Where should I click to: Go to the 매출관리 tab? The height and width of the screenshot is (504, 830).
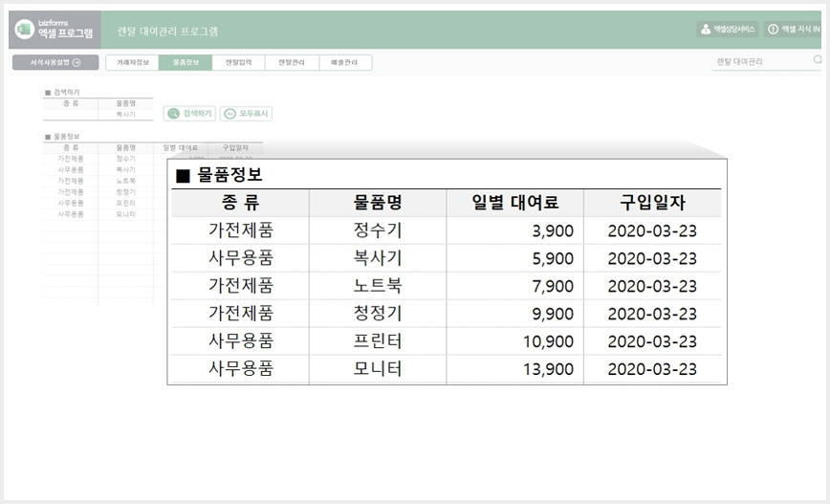[345, 62]
